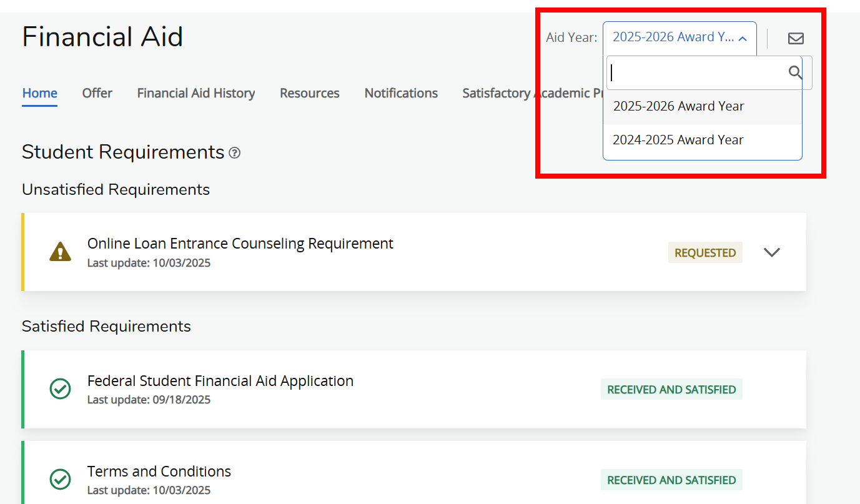Click the green checkmark on Terms and Conditions

tap(60, 480)
